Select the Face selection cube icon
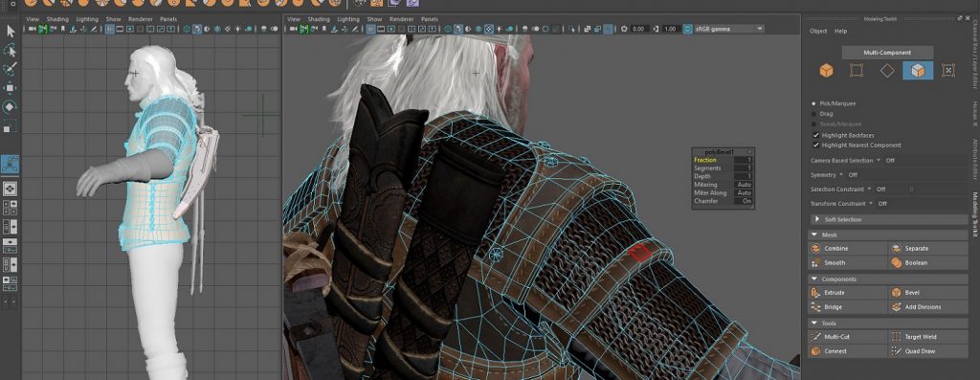This screenshot has height=380, width=980. tap(918, 71)
